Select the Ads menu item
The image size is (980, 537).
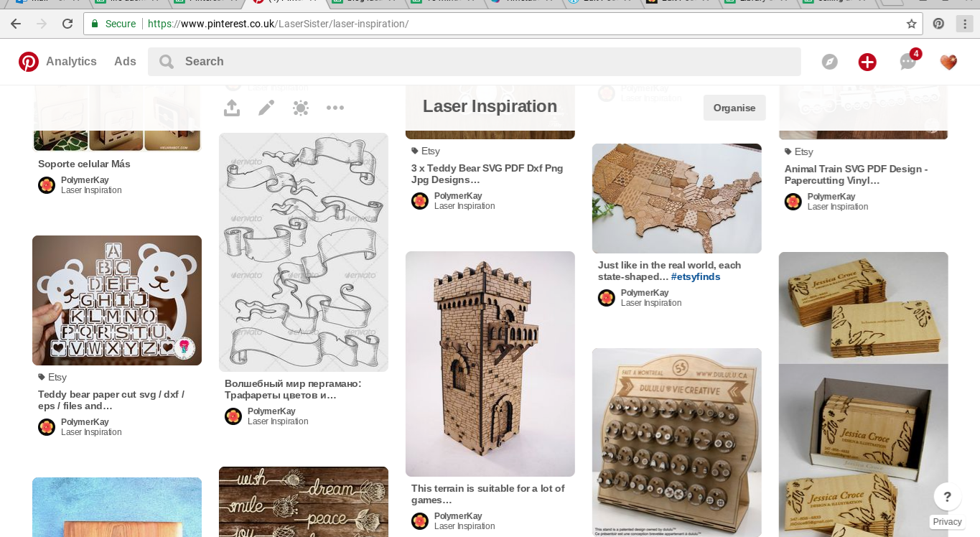tap(124, 61)
